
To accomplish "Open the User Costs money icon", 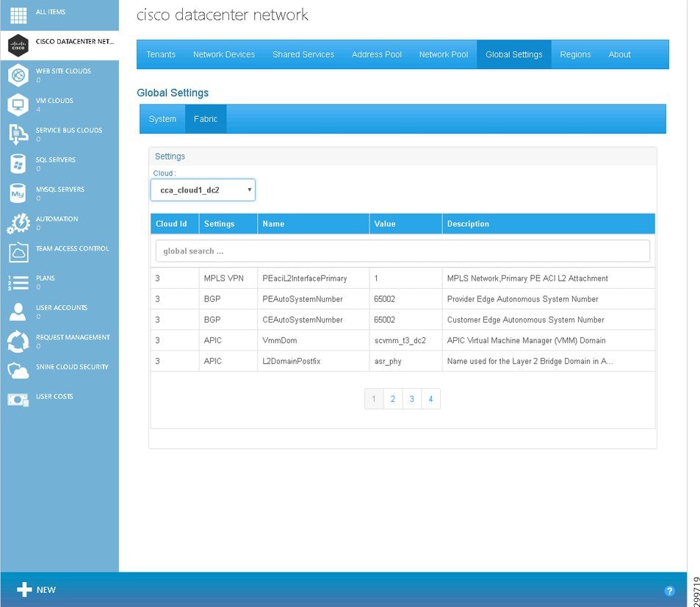I will (x=18, y=400).
